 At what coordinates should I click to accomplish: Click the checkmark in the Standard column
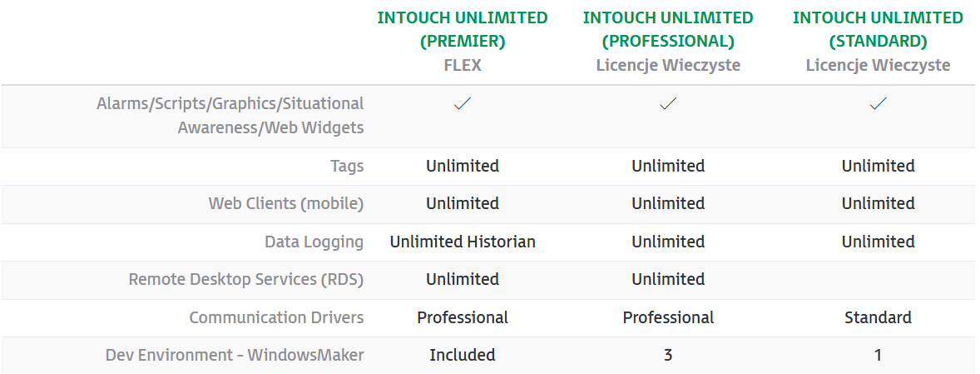click(878, 104)
